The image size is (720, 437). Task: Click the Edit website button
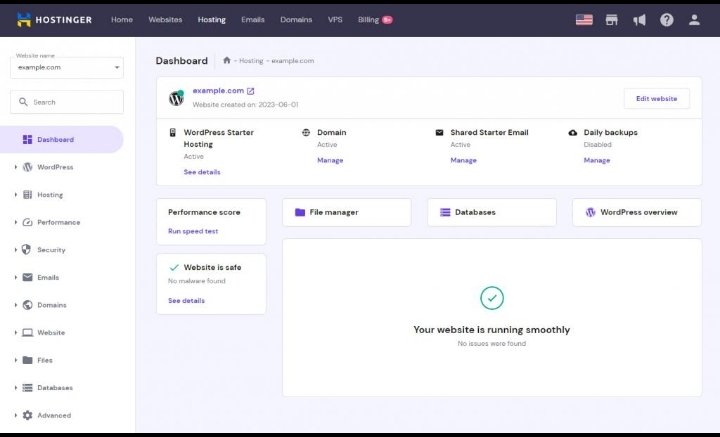point(656,99)
